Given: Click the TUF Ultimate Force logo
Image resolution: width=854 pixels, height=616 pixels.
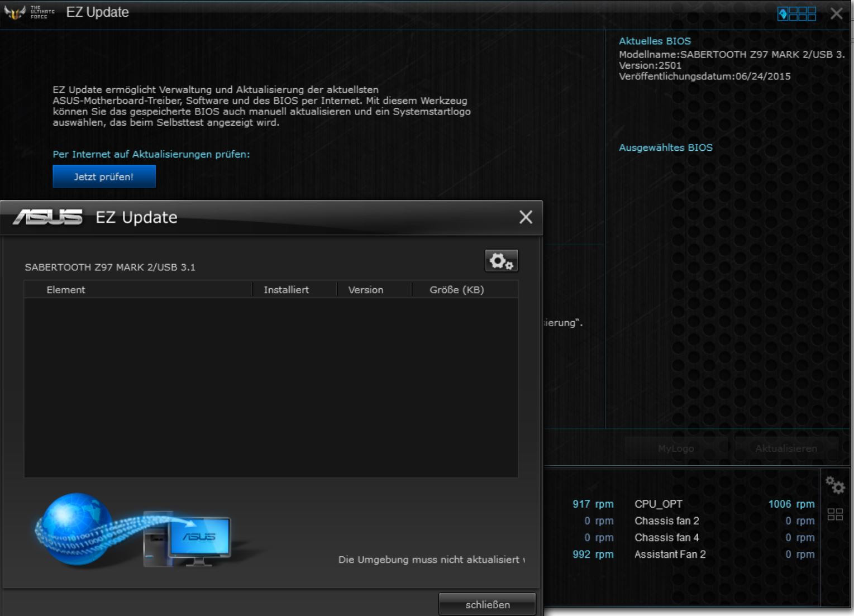Looking at the screenshot, I should (29, 12).
